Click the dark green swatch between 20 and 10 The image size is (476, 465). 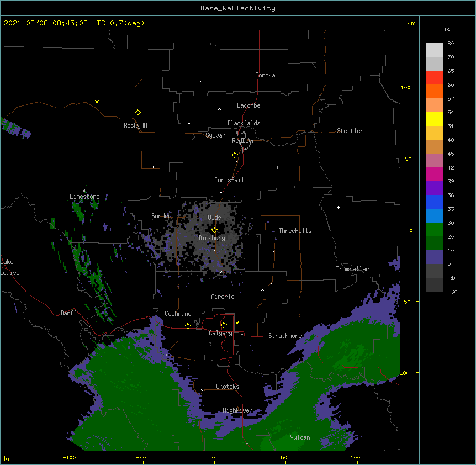pyautogui.click(x=434, y=244)
